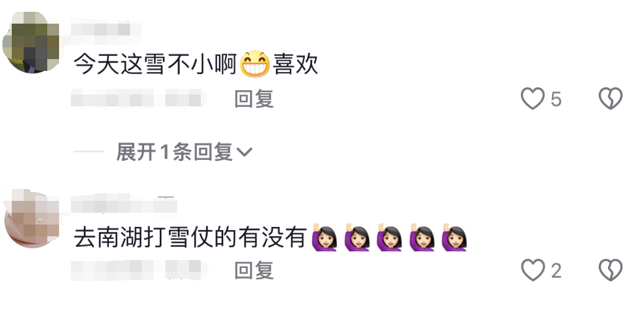Screen dimensions: 644x329
Task: Open the second commenter's profile avatar
Action: click(x=32, y=219)
